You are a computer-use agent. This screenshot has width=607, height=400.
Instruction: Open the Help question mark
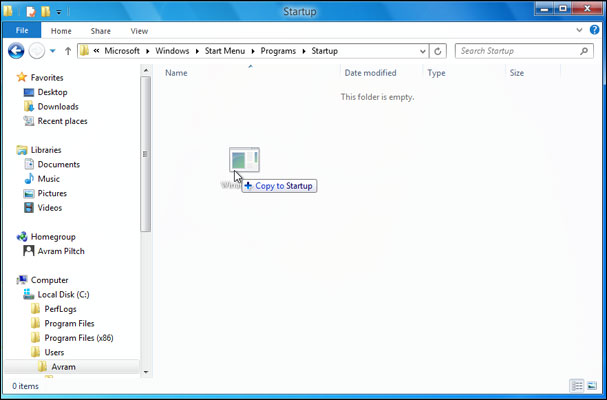pyautogui.click(x=594, y=30)
